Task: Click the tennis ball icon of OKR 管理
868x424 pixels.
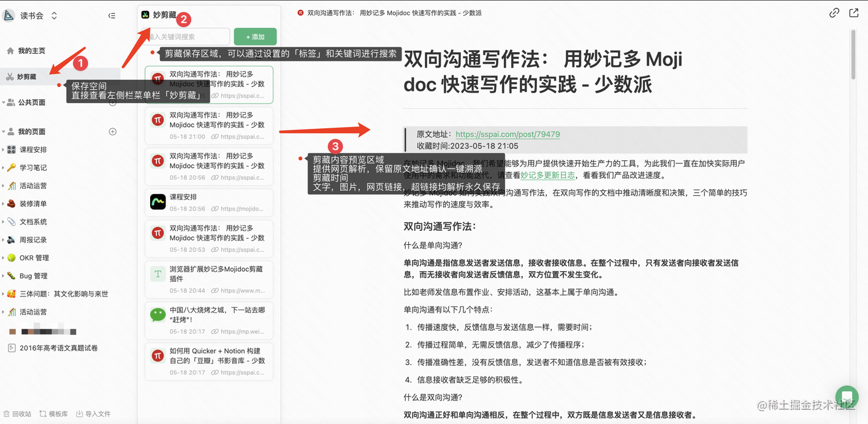Action: coord(11,258)
